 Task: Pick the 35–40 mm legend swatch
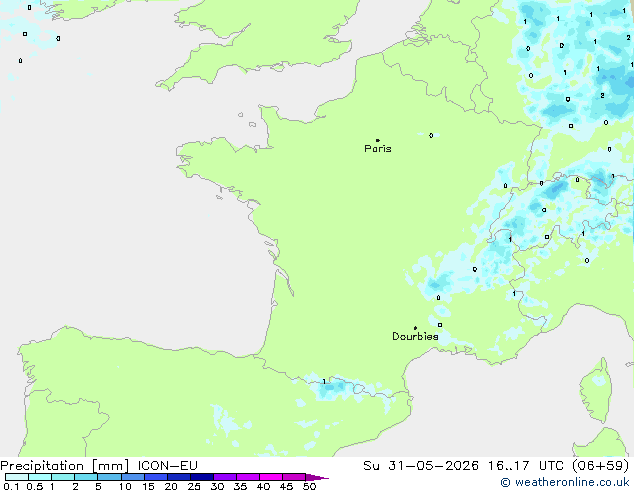(248, 477)
